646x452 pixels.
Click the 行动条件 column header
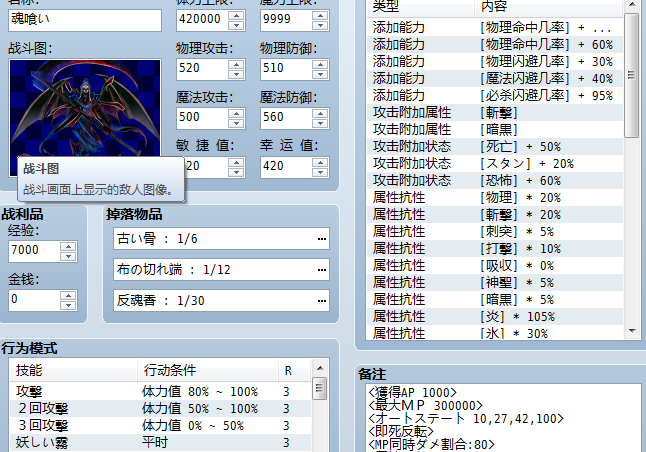(x=208, y=370)
